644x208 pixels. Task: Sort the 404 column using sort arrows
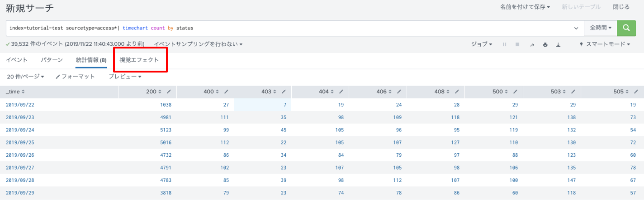pyautogui.click(x=332, y=92)
